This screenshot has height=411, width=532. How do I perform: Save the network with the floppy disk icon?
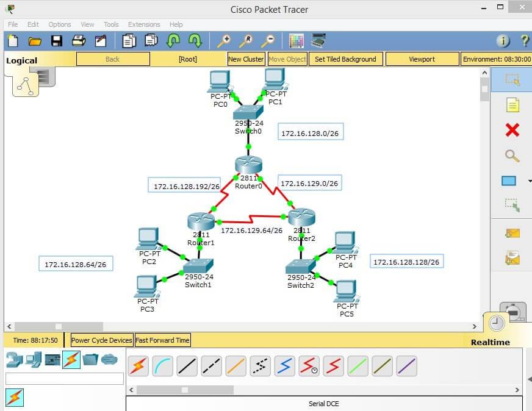point(57,41)
